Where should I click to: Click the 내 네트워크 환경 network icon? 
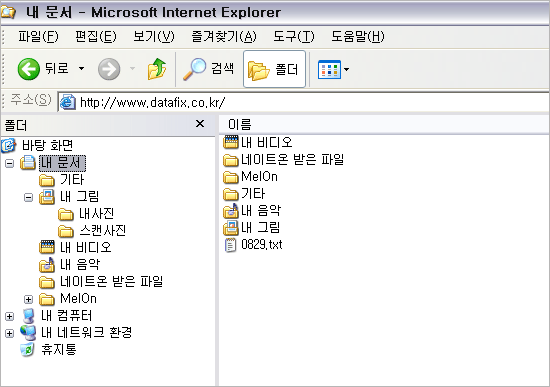point(28,333)
